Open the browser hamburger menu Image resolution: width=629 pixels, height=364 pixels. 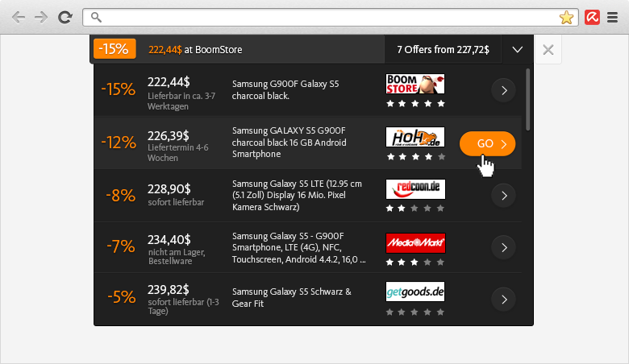click(613, 17)
